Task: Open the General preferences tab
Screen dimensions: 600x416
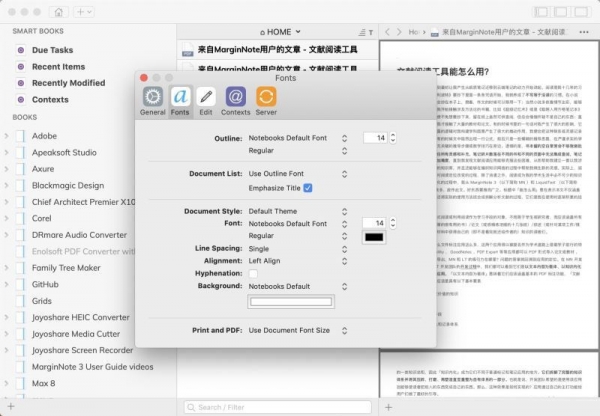Action: [x=152, y=101]
